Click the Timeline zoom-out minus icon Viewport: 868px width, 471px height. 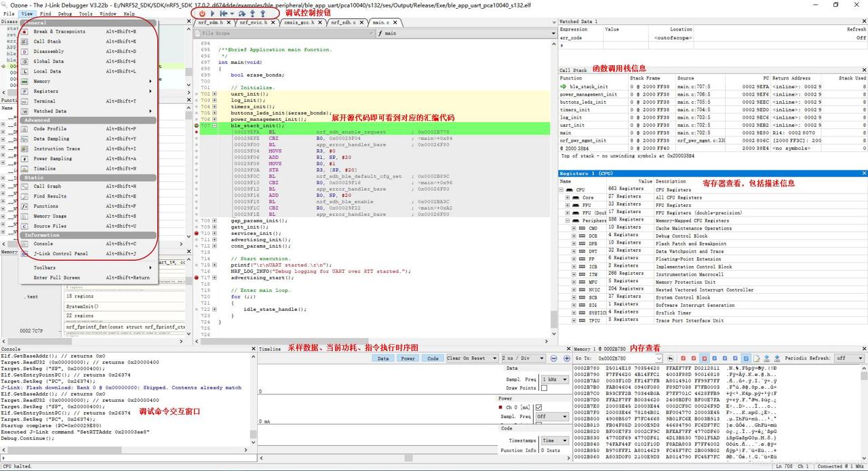[554, 358]
